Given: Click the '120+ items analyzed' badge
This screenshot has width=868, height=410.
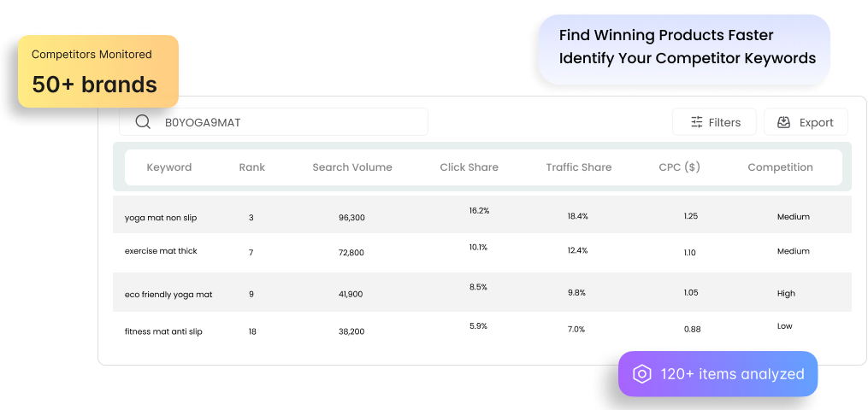Looking at the screenshot, I should pos(717,374).
